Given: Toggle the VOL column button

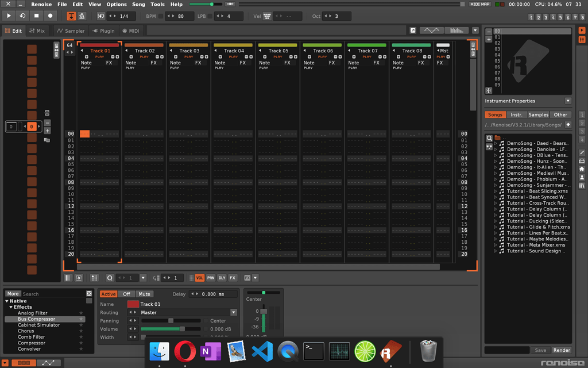Looking at the screenshot, I should (199, 278).
